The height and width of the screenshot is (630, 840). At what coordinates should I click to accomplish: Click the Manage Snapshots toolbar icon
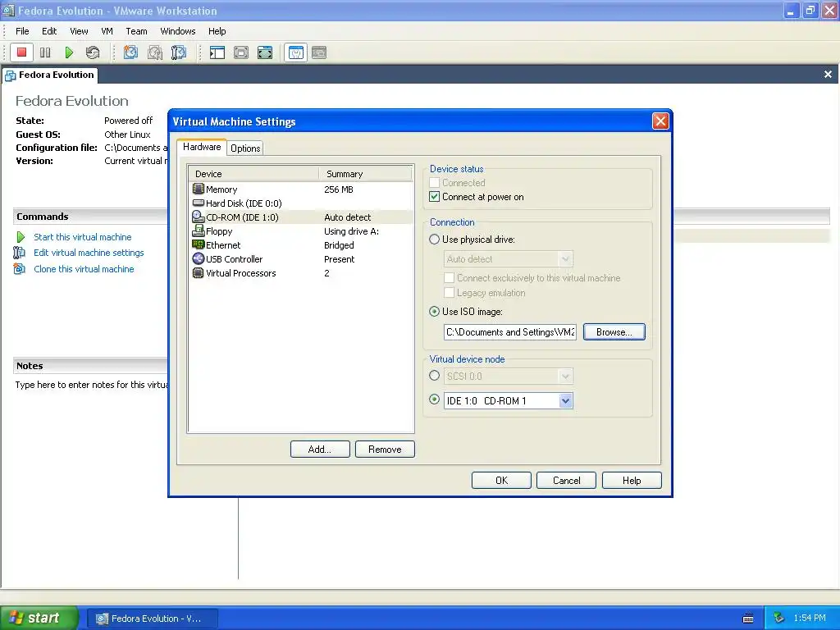179,52
